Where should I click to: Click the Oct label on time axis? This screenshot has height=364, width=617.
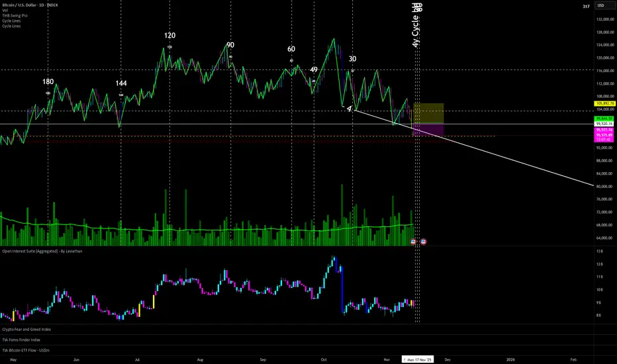click(324, 359)
